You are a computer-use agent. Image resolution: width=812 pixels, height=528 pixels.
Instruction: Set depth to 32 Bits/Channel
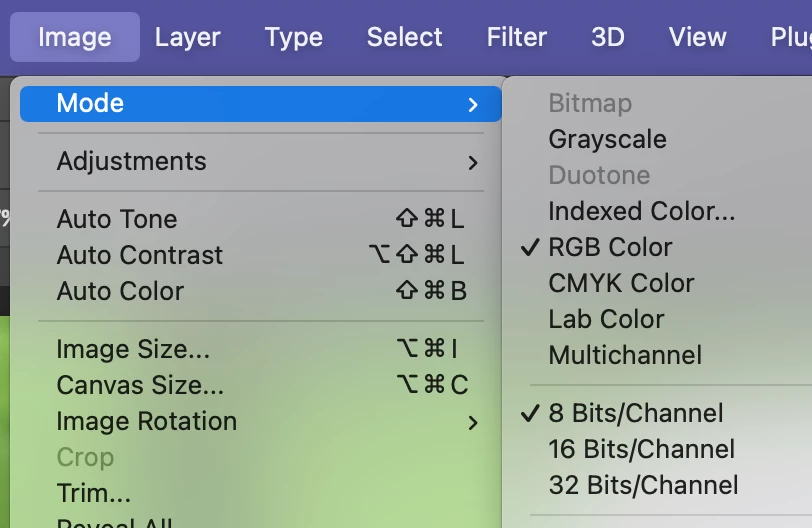coord(643,485)
